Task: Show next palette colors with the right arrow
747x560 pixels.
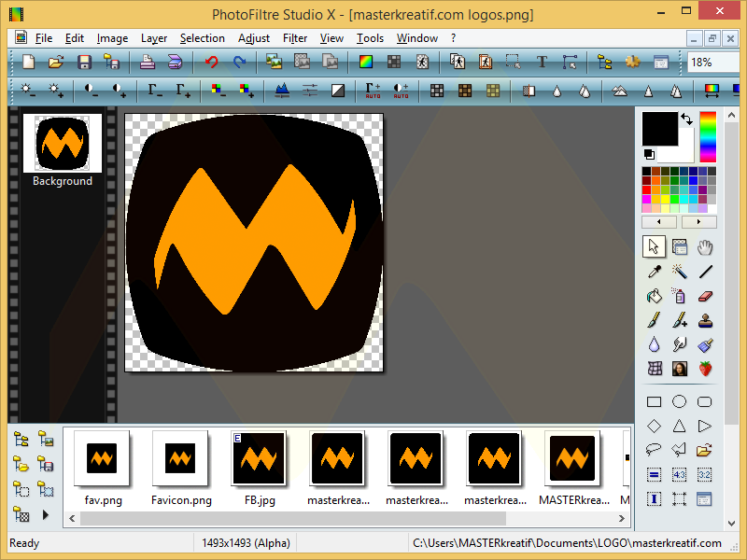Action: click(698, 221)
